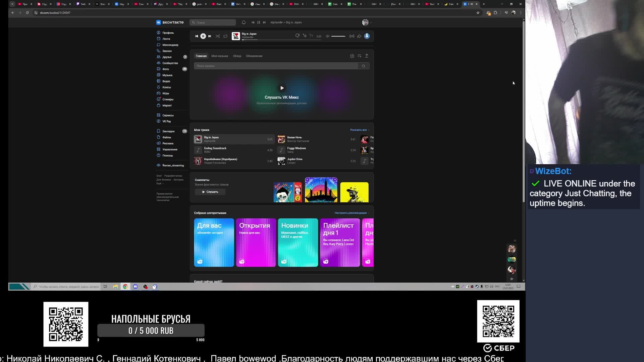Mute the player volume speaker icon
This screenshot has height=362, width=644.
pyautogui.click(x=328, y=36)
